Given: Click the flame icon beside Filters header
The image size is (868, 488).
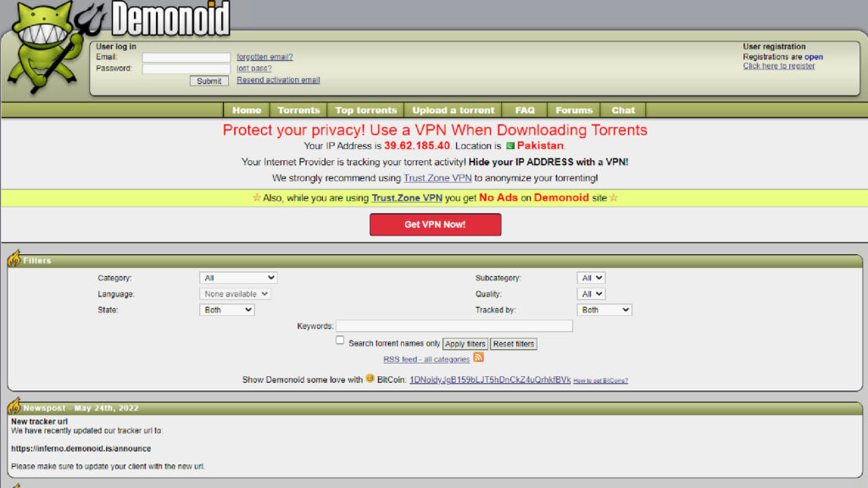Looking at the screenshot, I should coord(14,258).
